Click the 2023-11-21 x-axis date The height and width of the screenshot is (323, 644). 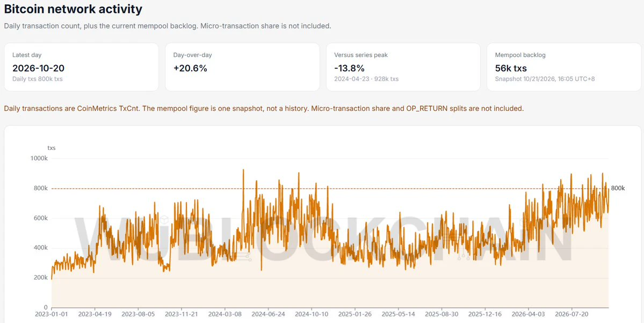click(x=182, y=314)
